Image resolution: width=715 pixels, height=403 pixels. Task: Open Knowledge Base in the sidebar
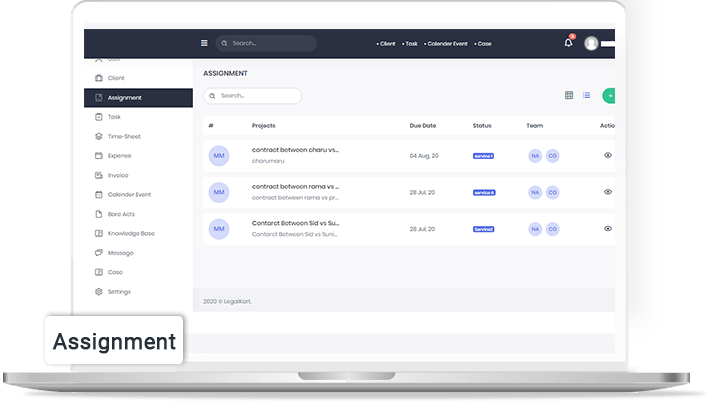pos(131,233)
